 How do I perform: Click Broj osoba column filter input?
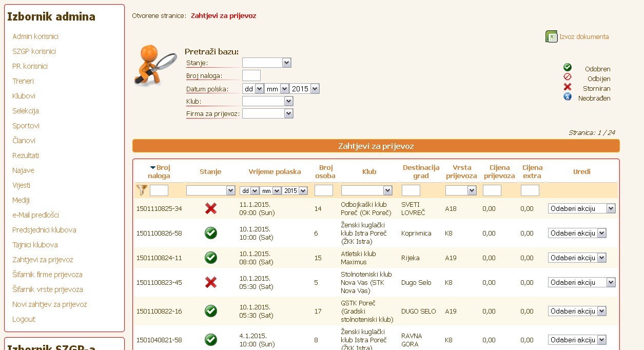tap(324, 190)
